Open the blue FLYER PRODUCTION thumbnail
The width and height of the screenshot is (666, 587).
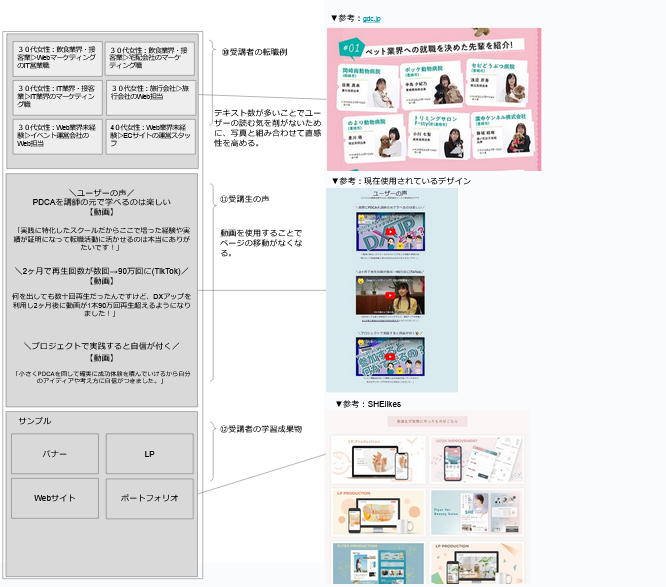[378, 563]
